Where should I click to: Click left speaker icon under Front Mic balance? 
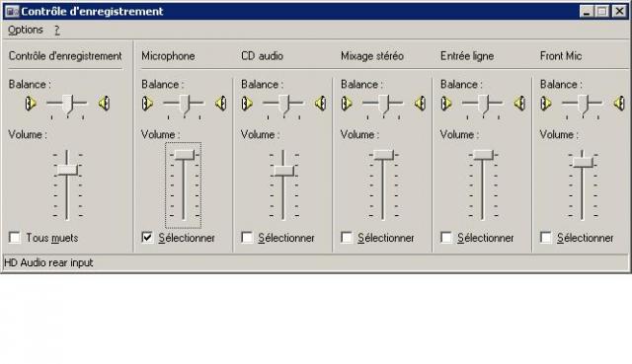(546, 104)
